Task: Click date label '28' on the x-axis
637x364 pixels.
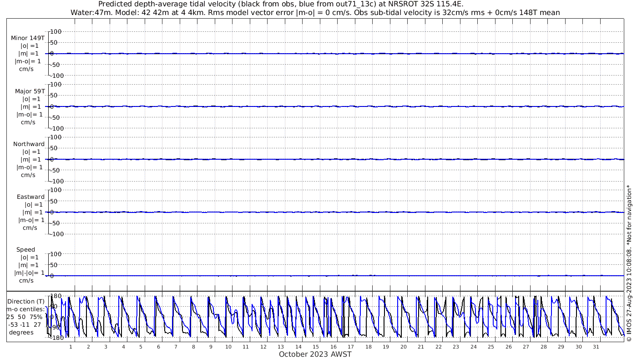Action: tap(544, 347)
